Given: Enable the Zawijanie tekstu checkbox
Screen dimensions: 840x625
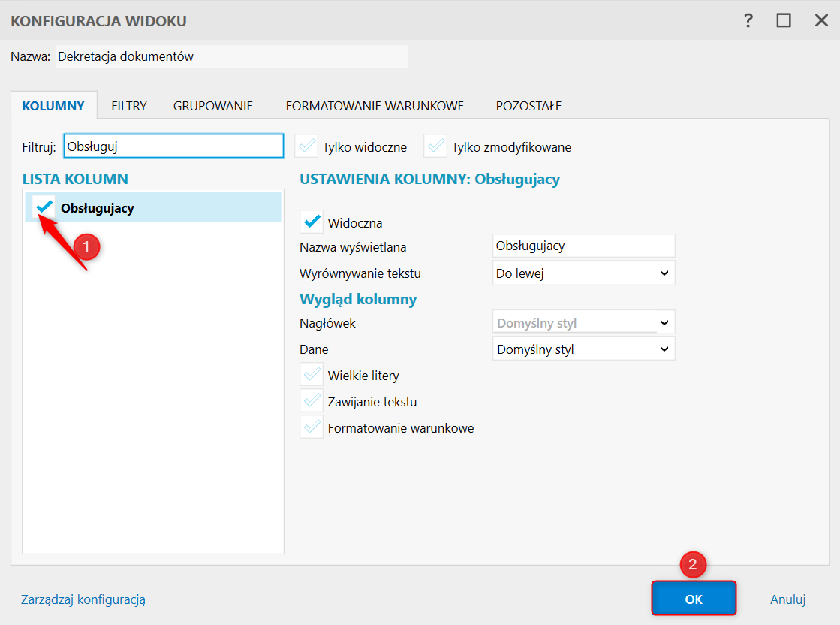Looking at the screenshot, I should pos(312,401).
